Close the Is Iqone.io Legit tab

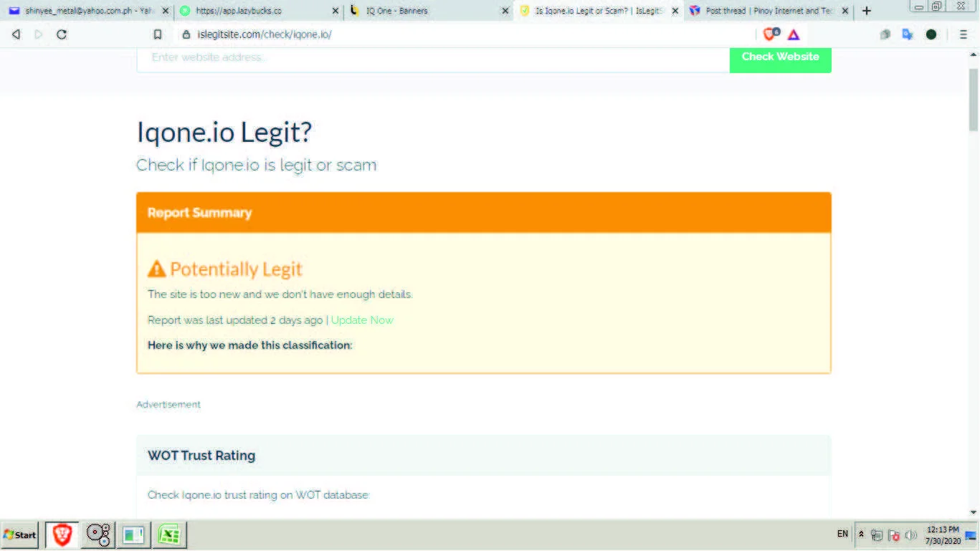click(x=675, y=11)
